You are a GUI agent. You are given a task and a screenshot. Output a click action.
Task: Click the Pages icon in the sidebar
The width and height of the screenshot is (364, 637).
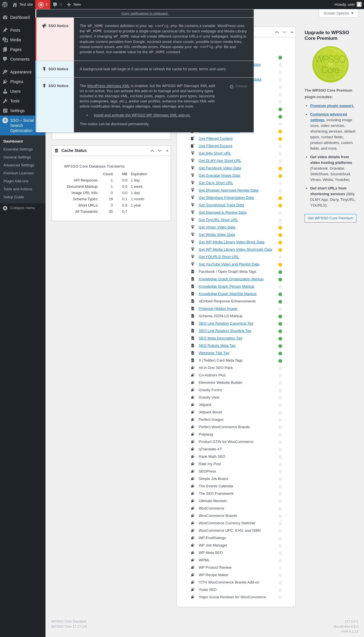(5, 50)
